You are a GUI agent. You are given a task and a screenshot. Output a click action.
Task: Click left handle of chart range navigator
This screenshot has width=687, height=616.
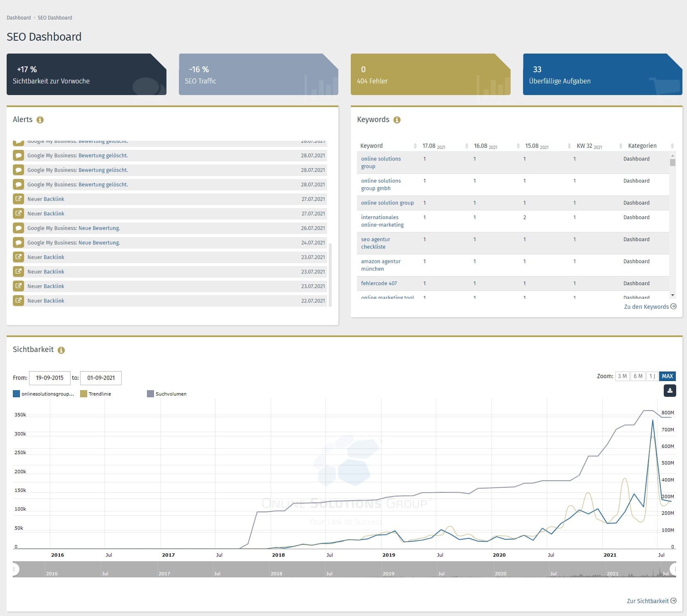coord(15,569)
